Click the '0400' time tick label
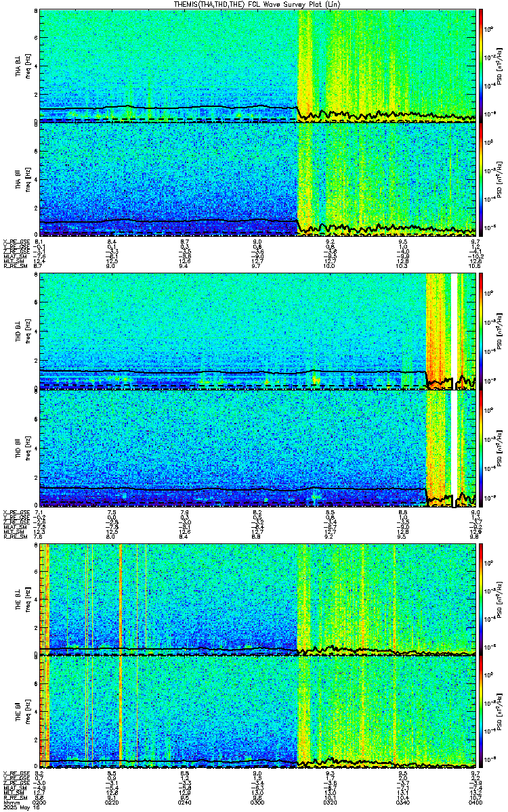 click(475, 803)
